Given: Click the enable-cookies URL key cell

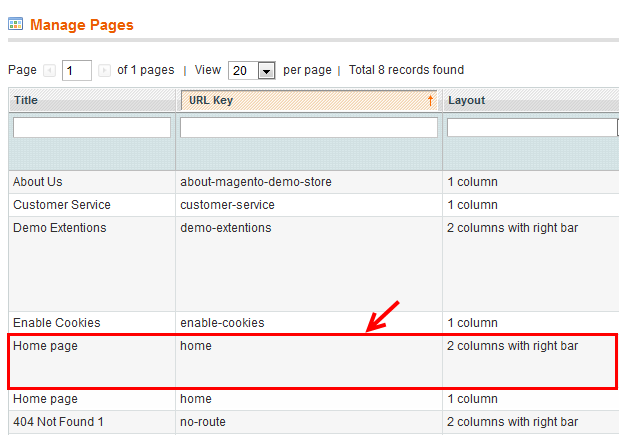Looking at the screenshot, I should pos(309,323).
